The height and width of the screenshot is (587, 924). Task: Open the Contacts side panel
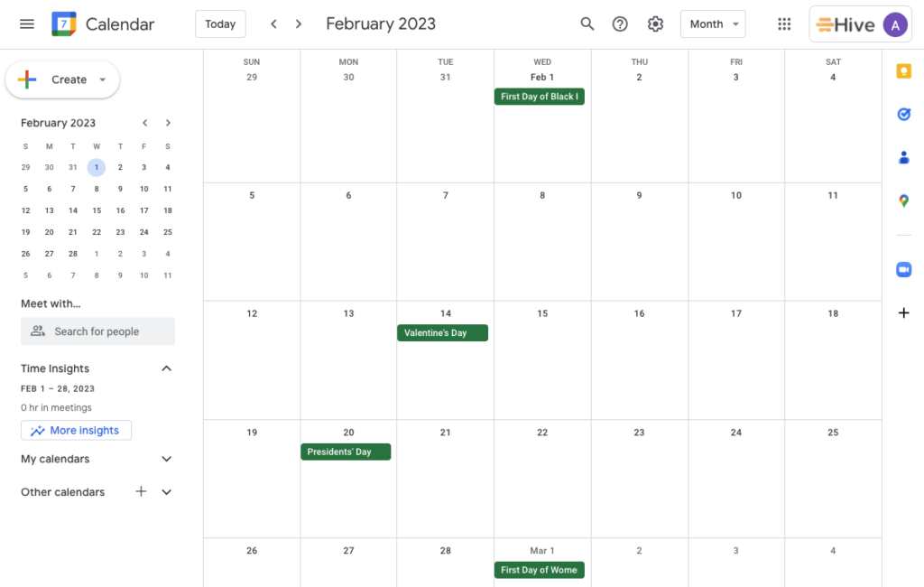point(903,157)
